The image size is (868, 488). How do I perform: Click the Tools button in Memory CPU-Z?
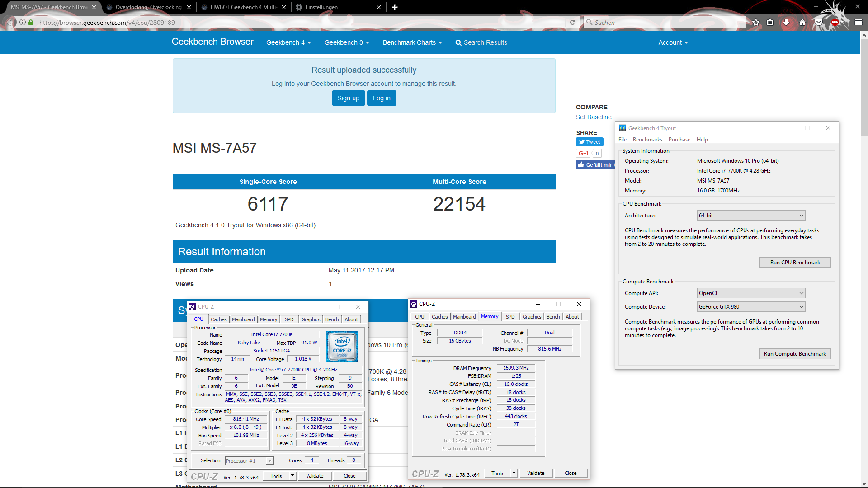tap(497, 473)
